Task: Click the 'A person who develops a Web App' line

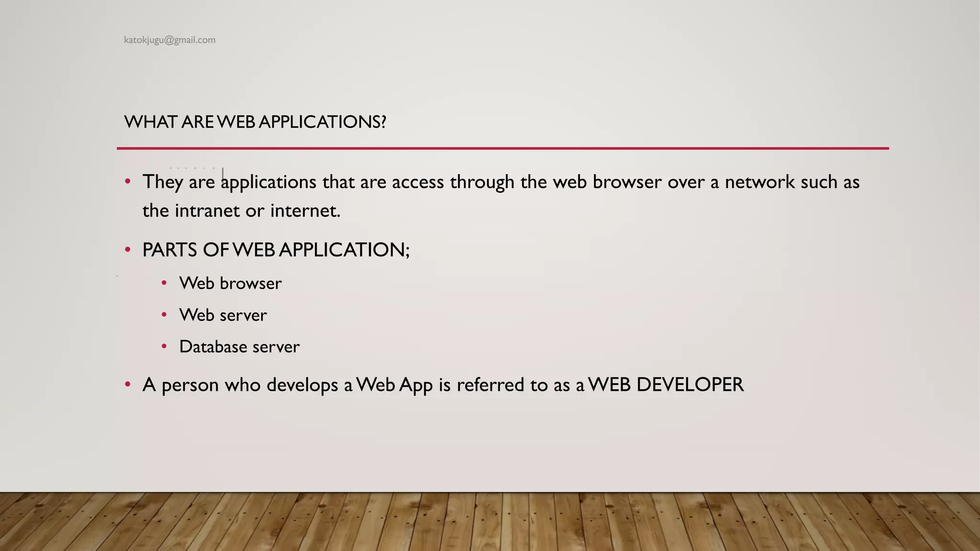Action: (443, 385)
